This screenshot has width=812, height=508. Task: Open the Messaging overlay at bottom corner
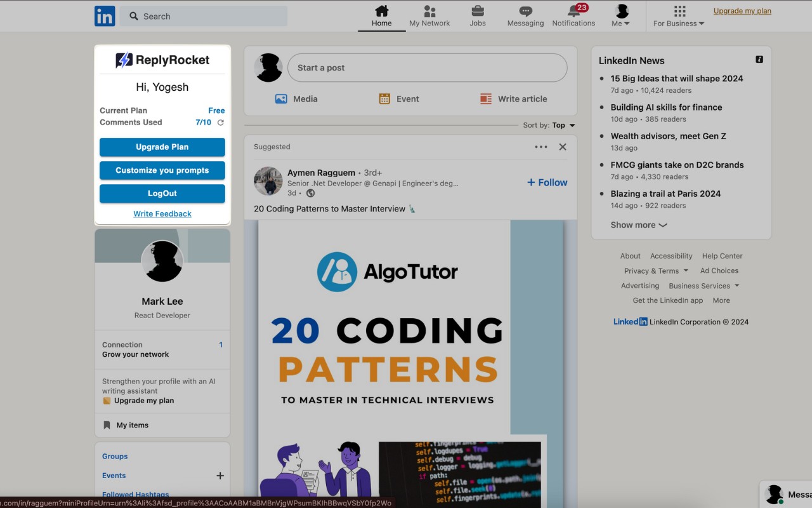[x=786, y=495]
